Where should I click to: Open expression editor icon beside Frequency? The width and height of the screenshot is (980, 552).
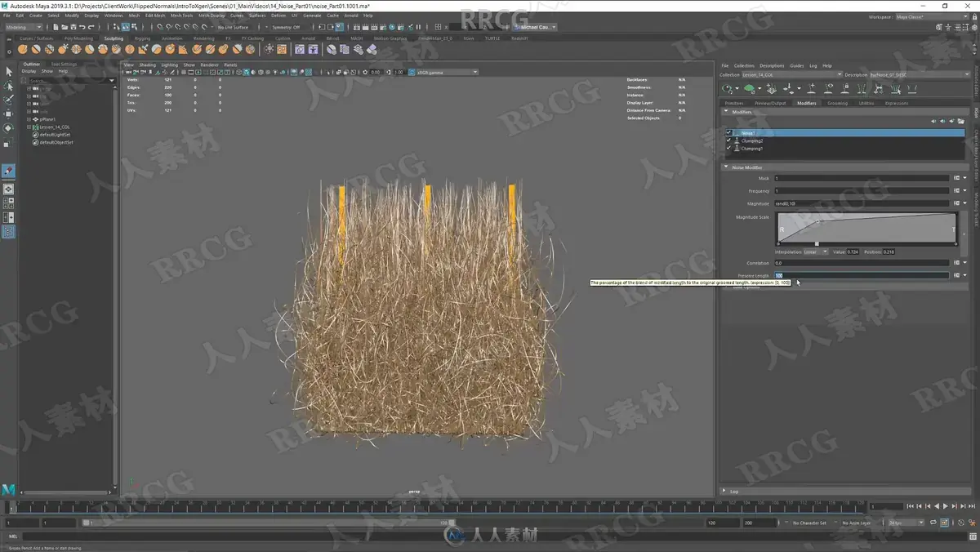956,190
